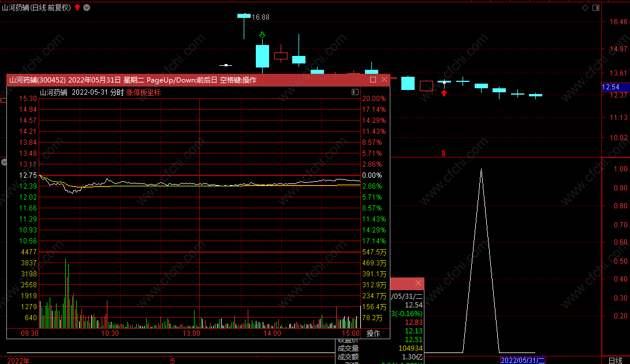Toggle the side panel icon at top right

(x=596, y=7)
